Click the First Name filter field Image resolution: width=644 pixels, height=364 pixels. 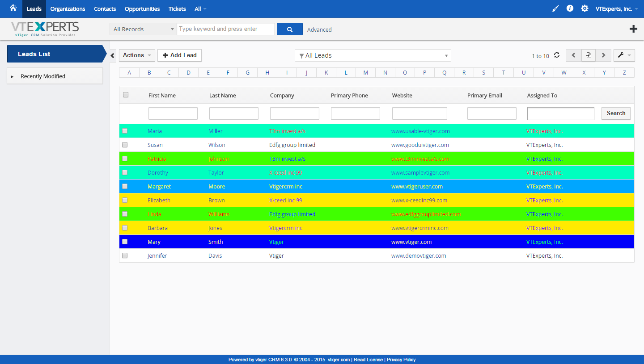tap(173, 113)
